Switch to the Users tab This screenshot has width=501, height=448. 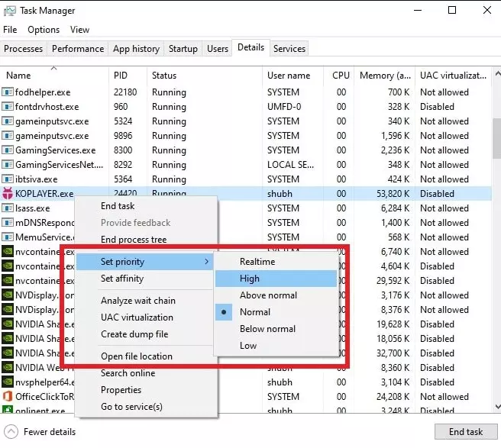click(218, 49)
